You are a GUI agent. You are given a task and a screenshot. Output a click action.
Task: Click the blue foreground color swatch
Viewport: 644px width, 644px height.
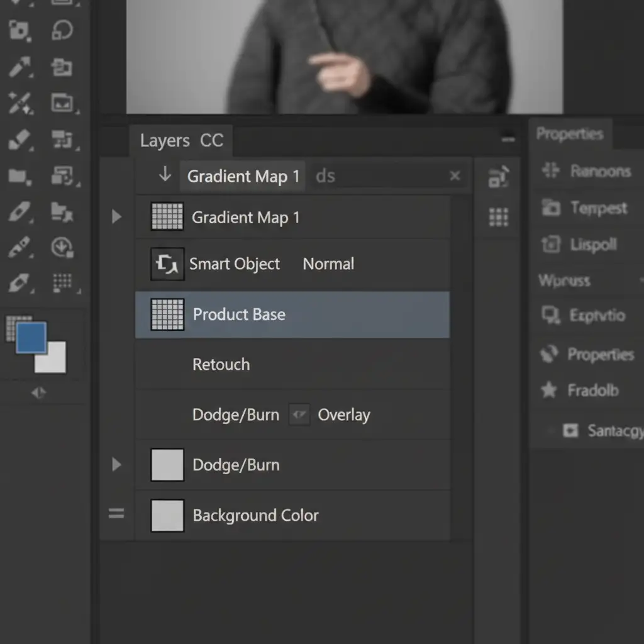31,337
